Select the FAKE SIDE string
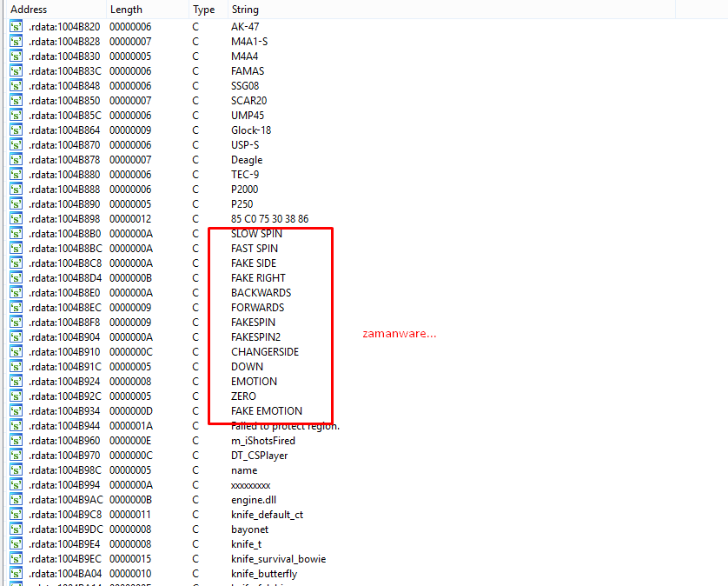 pos(254,263)
